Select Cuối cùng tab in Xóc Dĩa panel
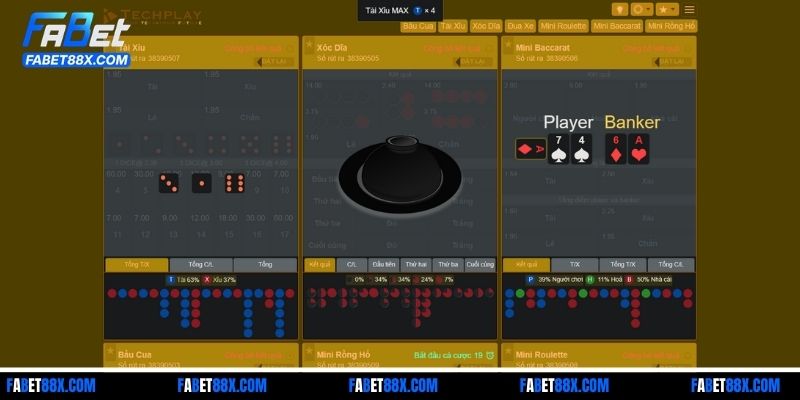The image size is (800, 400). (480, 265)
